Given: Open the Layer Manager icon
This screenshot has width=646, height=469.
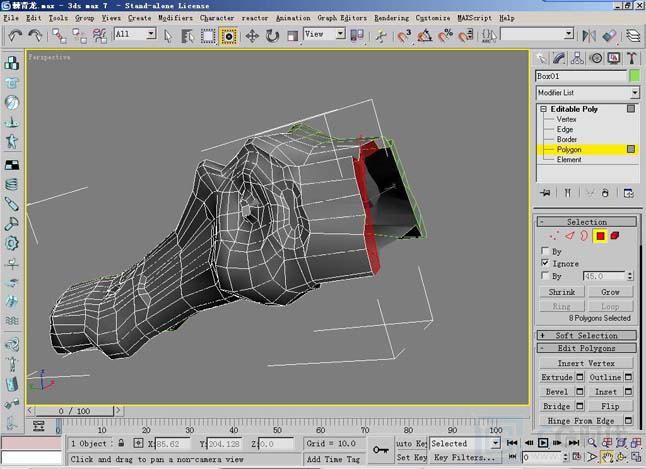Looking at the screenshot, I should pyautogui.click(x=633, y=36).
